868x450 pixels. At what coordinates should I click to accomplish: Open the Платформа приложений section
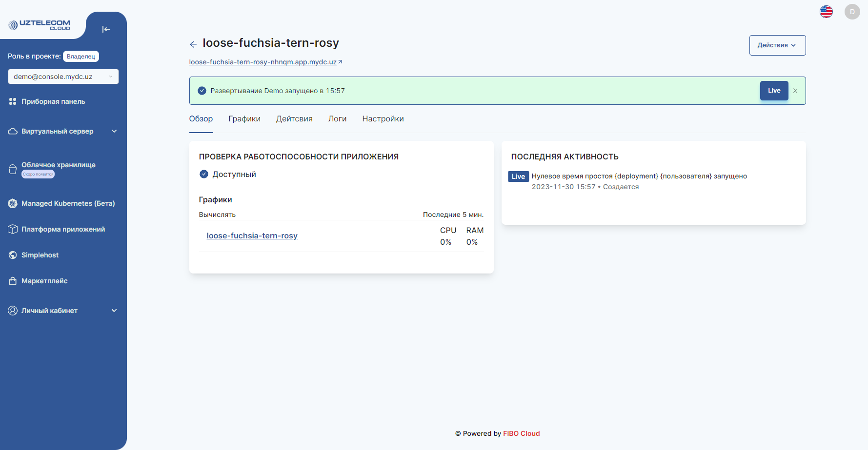pos(63,229)
